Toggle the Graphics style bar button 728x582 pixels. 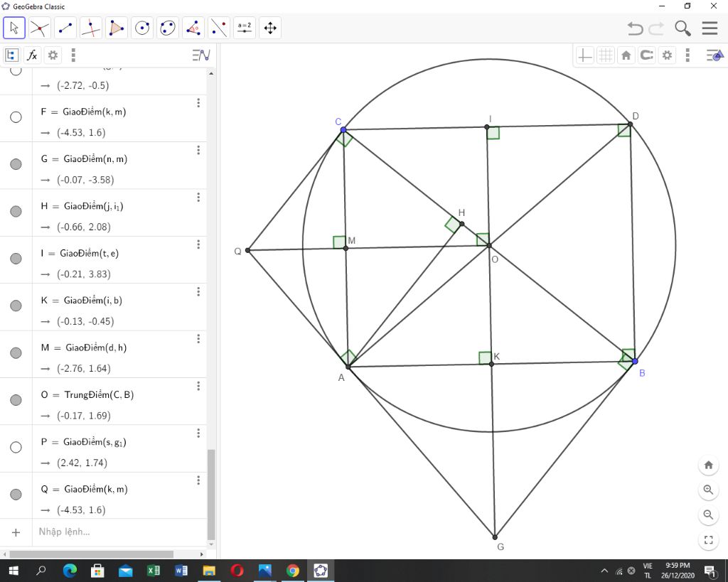point(715,55)
